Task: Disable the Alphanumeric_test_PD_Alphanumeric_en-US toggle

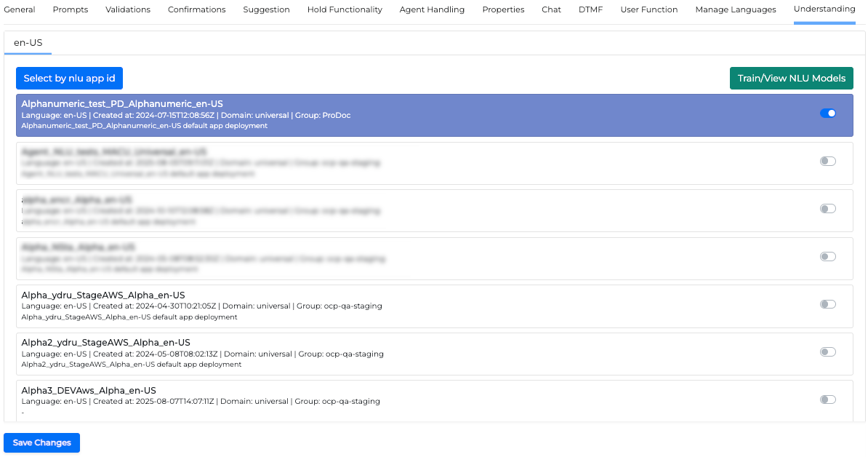Action: 827,113
